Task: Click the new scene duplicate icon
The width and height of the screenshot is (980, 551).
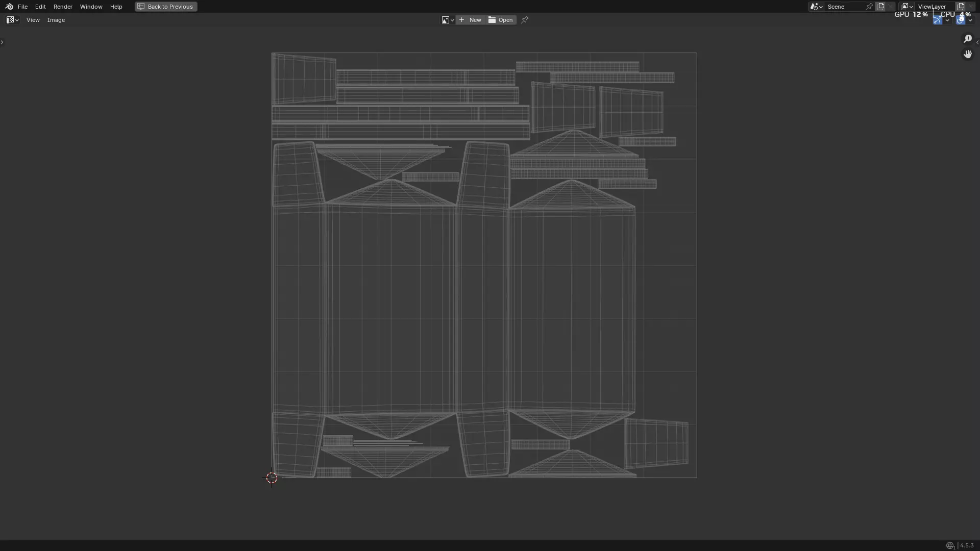Action: coord(880,7)
